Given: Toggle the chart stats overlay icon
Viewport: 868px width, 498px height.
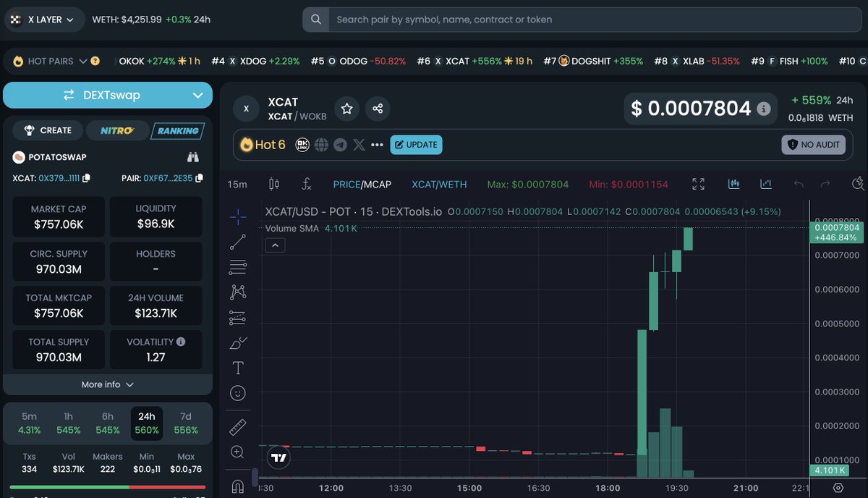Looking at the screenshot, I should coord(766,185).
